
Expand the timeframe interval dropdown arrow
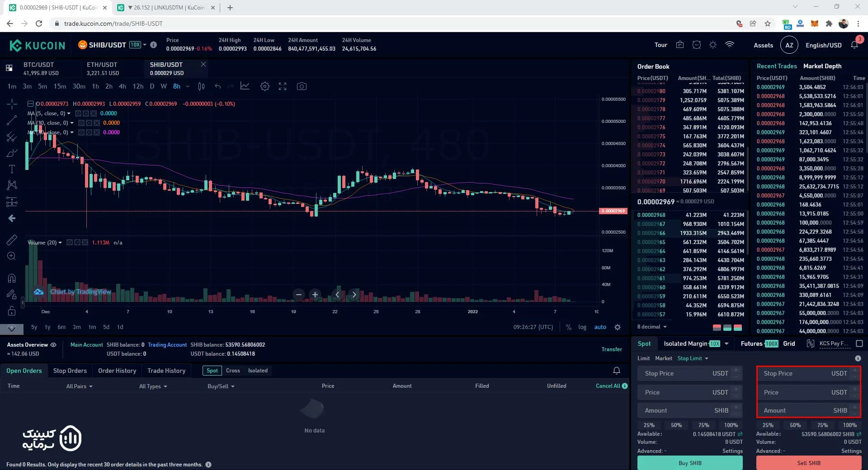pyautogui.click(x=188, y=86)
